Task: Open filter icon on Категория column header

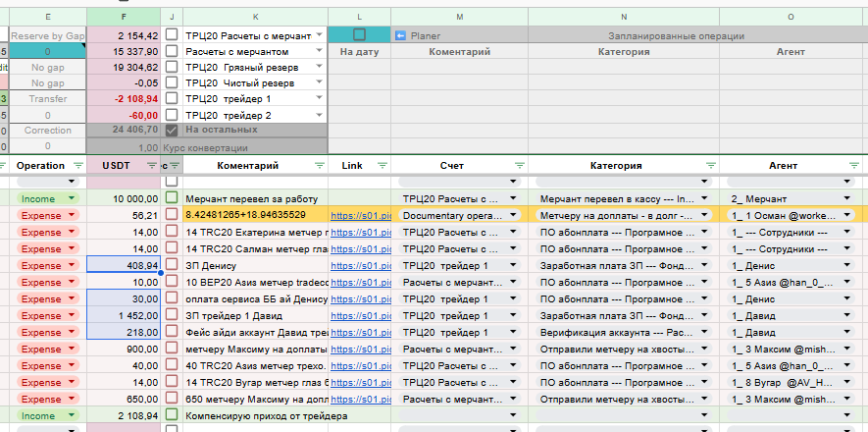Action: click(x=711, y=166)
